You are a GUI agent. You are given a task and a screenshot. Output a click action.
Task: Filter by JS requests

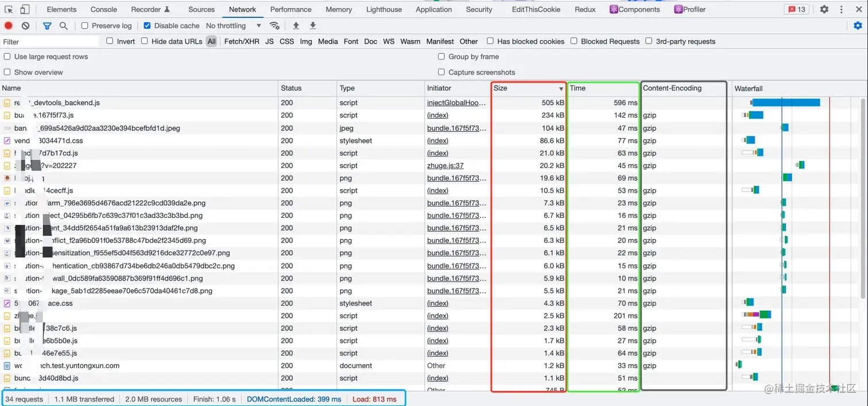click(269, 41)
